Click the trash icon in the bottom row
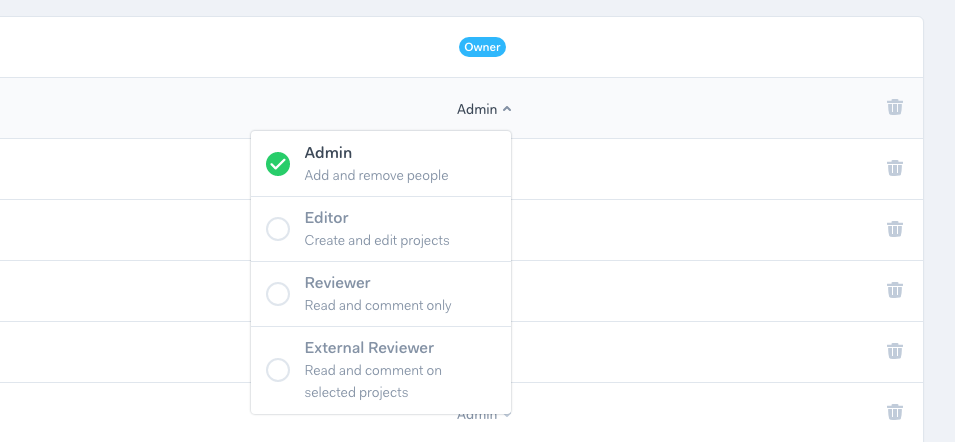The width and height of the screenshot is (955, 442). point(894,412)
